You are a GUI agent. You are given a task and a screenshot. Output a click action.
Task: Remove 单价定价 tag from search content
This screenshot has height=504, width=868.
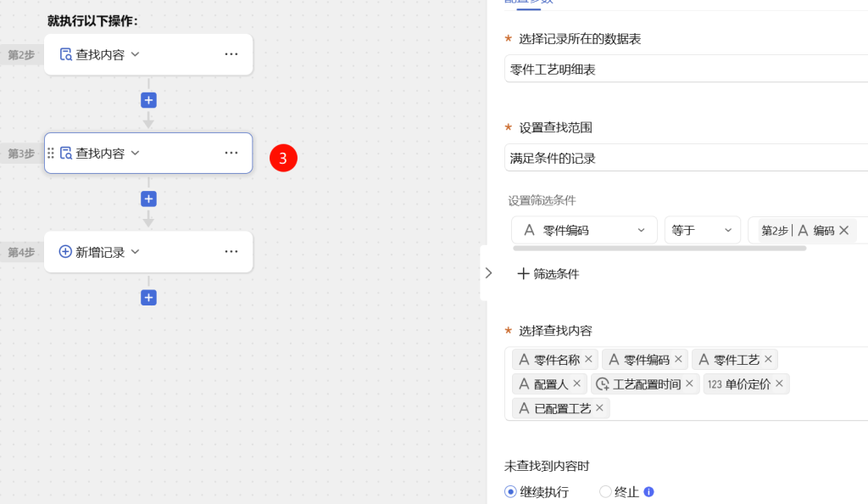[x=780, y=384]
